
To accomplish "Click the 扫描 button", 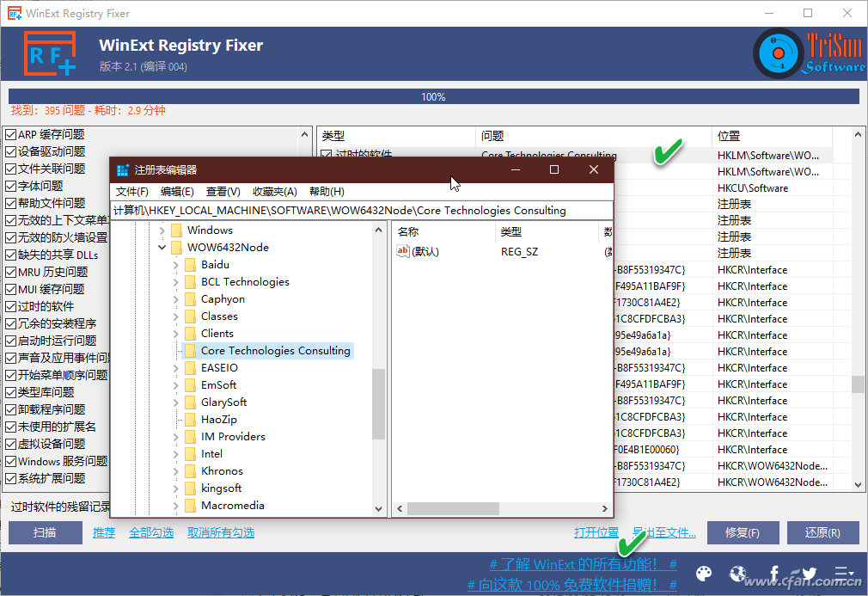I will [45, 532].
